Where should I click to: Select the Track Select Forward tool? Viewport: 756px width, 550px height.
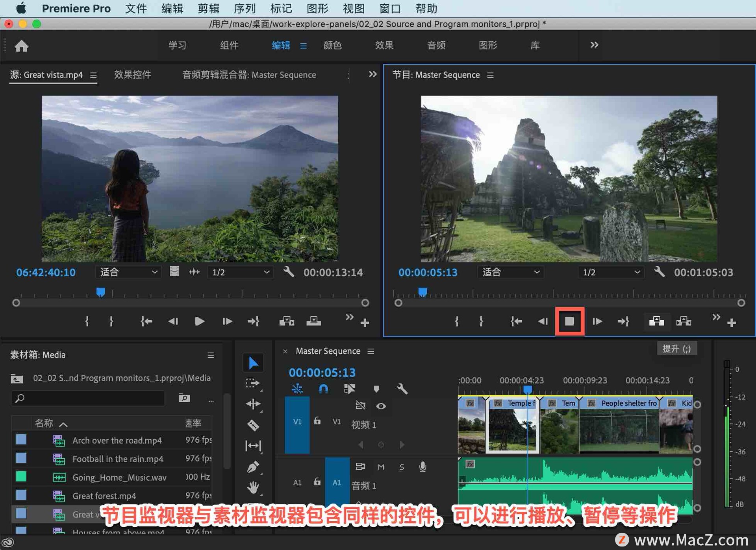[253, 383]
